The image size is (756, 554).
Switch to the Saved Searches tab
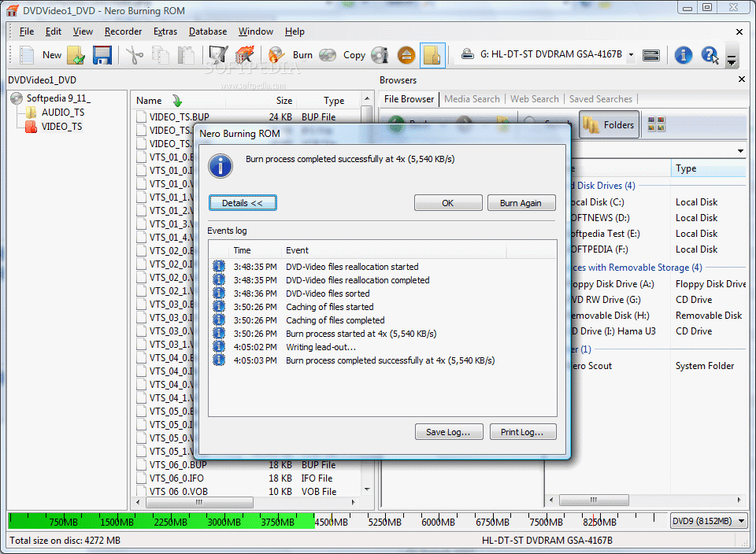[600, 98]
